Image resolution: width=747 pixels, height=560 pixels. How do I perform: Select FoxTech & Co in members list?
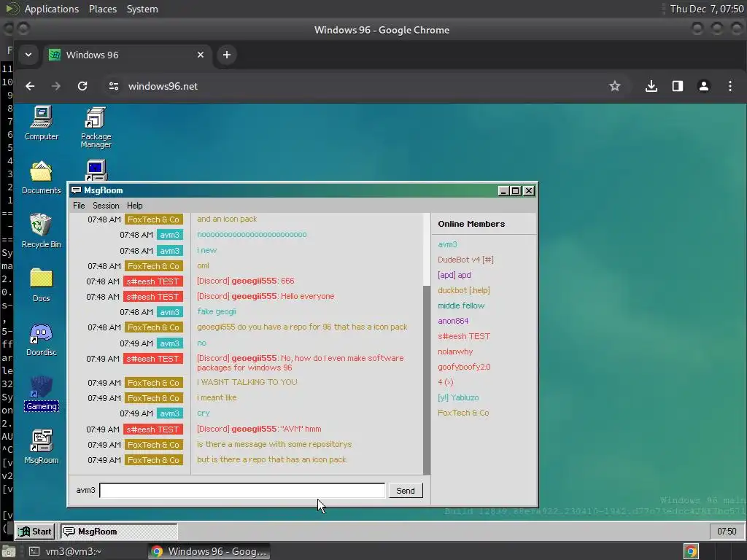click(463, 413)
